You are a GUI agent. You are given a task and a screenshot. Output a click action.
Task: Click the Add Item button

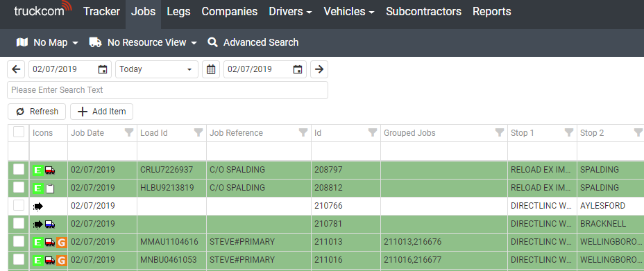pyautogui.click(x=101, y=112)
